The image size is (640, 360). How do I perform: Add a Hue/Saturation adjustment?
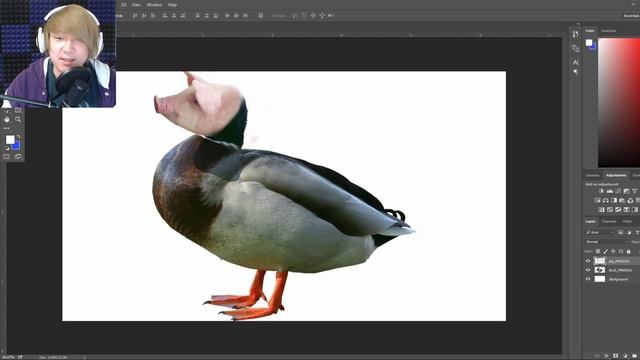(597, 200)
